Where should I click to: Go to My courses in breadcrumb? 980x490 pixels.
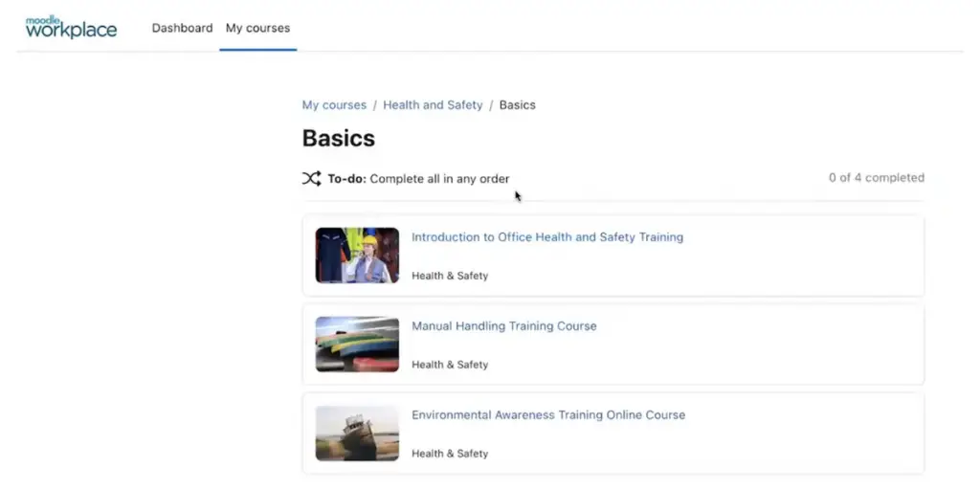pyautogui.click(x=334, y=105)
